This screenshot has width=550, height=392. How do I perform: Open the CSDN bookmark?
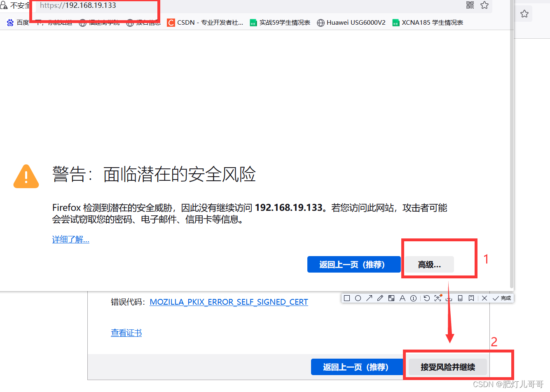[205, 23]
